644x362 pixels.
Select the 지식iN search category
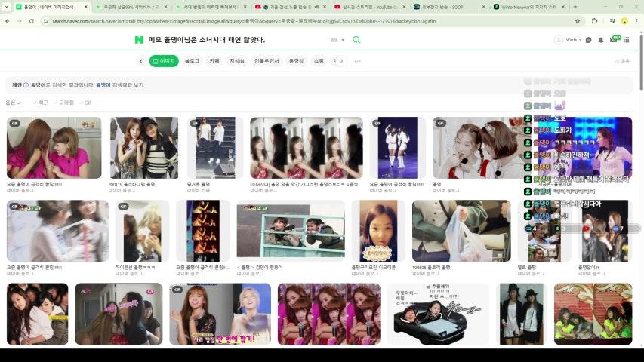(236, 61)
